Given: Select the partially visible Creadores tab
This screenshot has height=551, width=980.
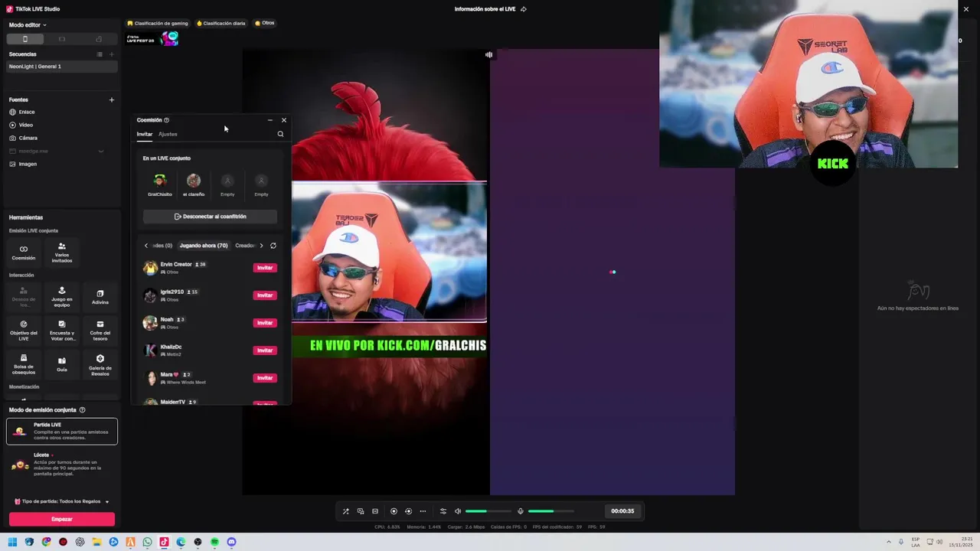Looking at the screenshot, I should pos(245,246).
